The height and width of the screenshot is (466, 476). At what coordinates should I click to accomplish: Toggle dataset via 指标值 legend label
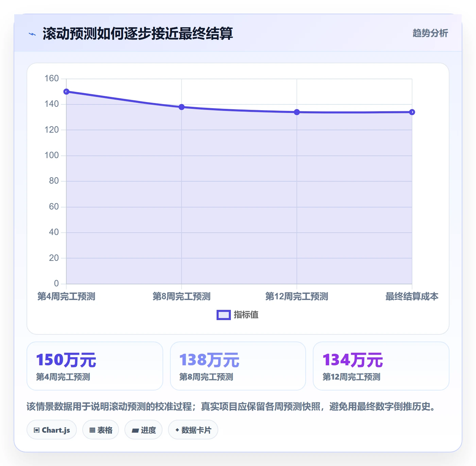(x=246, y=315)
